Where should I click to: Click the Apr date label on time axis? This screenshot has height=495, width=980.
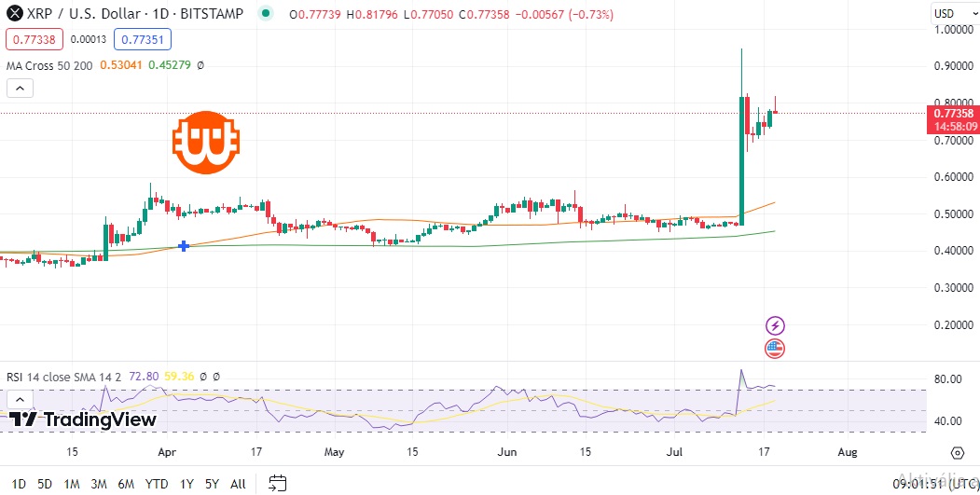point(166,452)
